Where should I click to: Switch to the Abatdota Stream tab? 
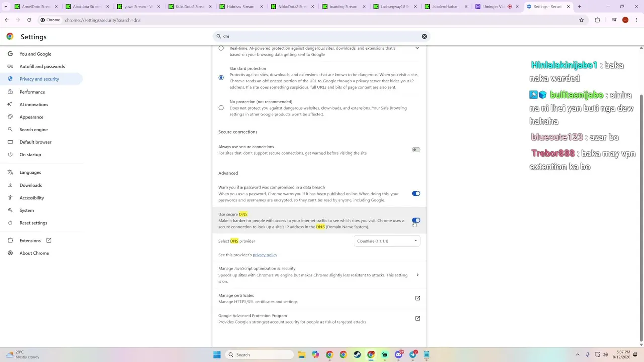click(87, 7)
